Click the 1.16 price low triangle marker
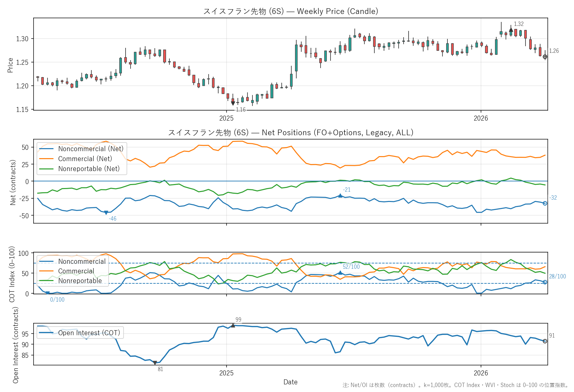574x392 pixels. (233, 103)
